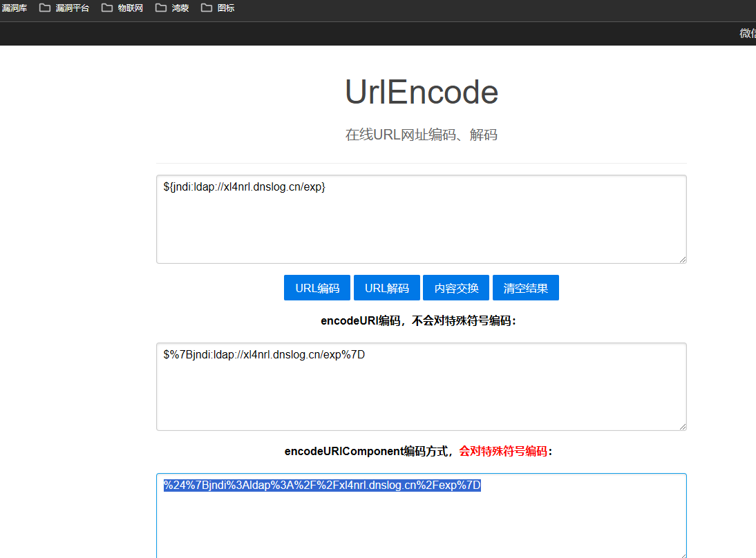
Task: Click the UrlEncode page heading
Action: pos(422,92)
